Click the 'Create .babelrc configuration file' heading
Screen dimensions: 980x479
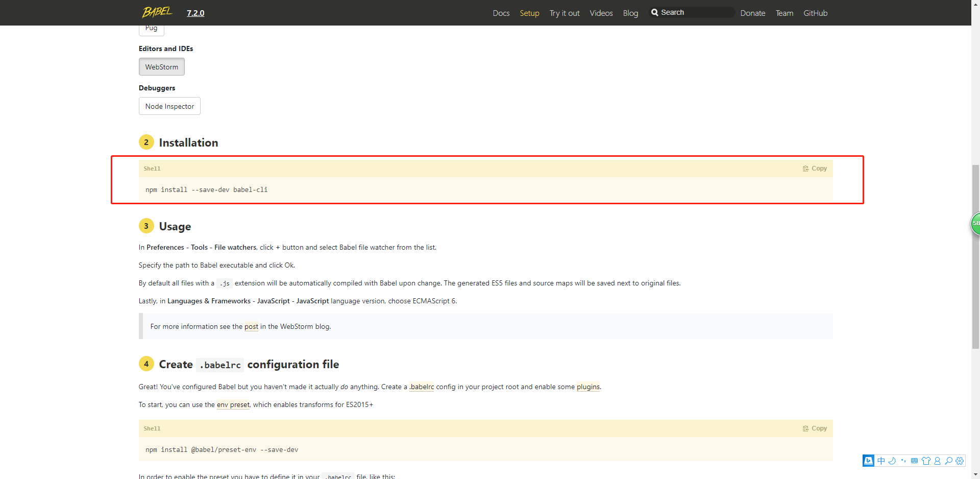249,364
